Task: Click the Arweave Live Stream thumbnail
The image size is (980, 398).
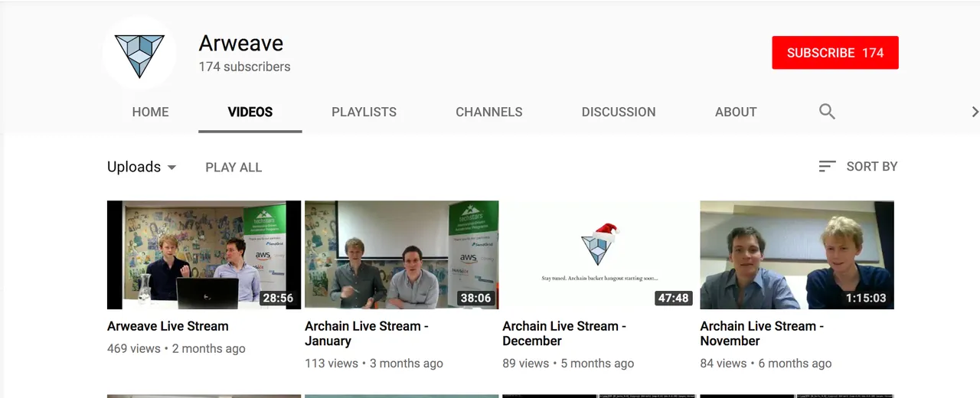Action: [204, 255]
